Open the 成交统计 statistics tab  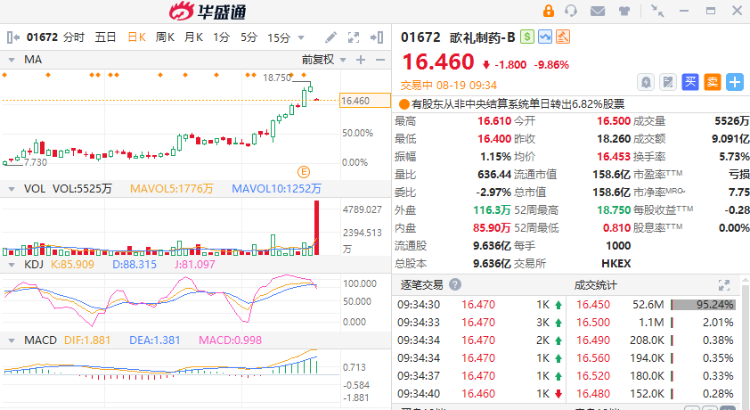595,285
